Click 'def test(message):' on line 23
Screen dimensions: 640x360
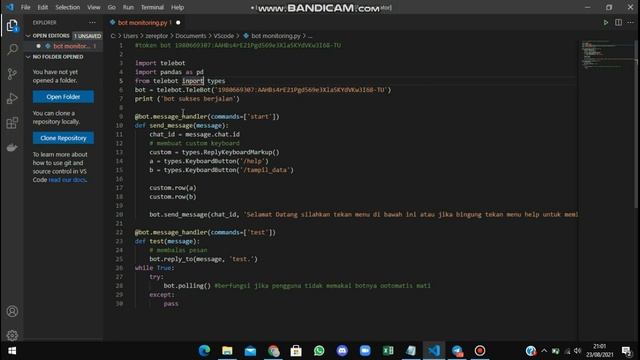pyautogui.click(x=167, y=241)
